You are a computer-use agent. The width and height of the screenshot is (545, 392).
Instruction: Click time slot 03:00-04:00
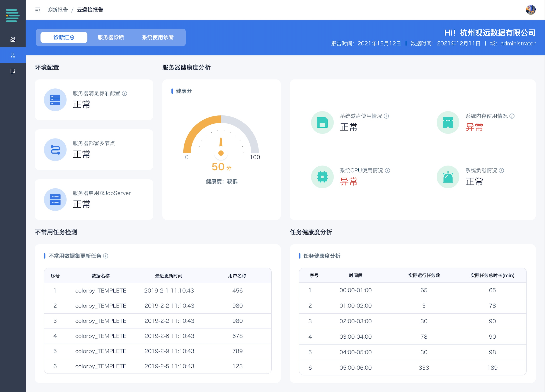tap(355, 337)
